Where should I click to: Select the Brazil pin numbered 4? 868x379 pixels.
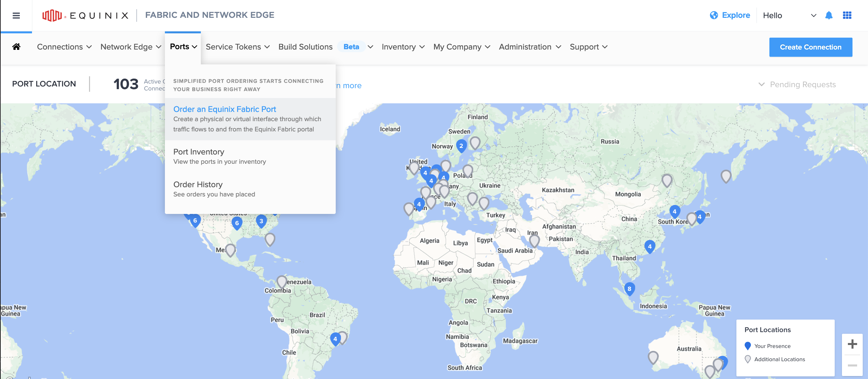click(335, 339)
